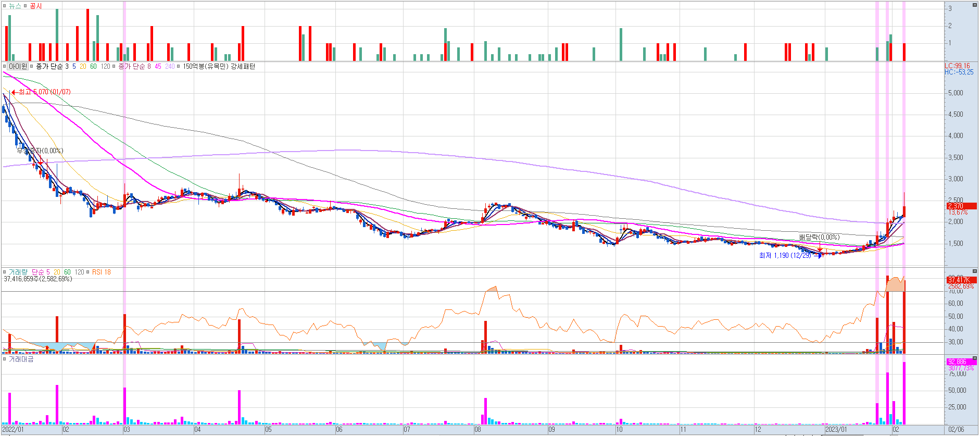This screenshot has height=436, width=980.
Task: Click the marker before 종가 단순 8
Action: coord(115,66)
